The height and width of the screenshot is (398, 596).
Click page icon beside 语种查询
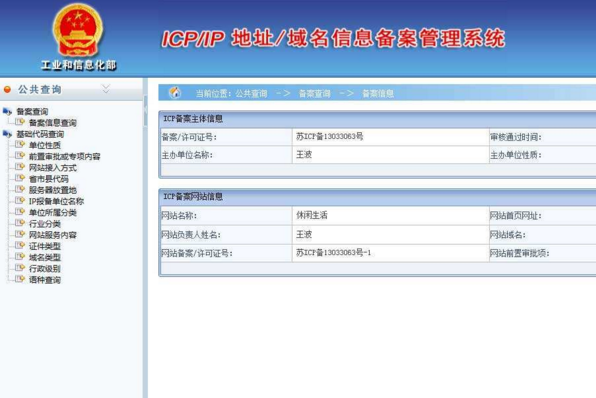(x=20, y=279)
